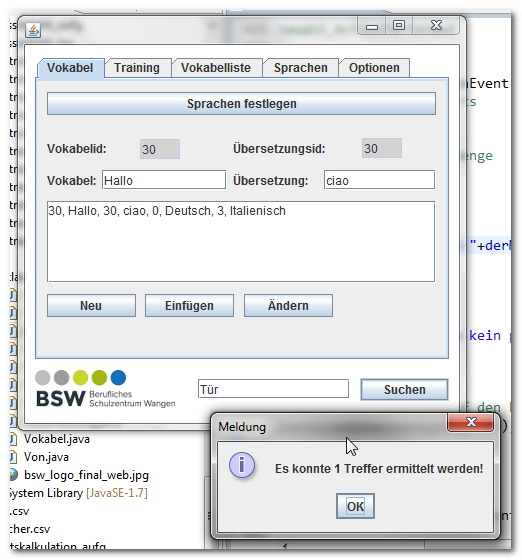Screen dimensions: 522x560
Task: Close the Meldung dialog with X
Action: [x=471, y=422]
